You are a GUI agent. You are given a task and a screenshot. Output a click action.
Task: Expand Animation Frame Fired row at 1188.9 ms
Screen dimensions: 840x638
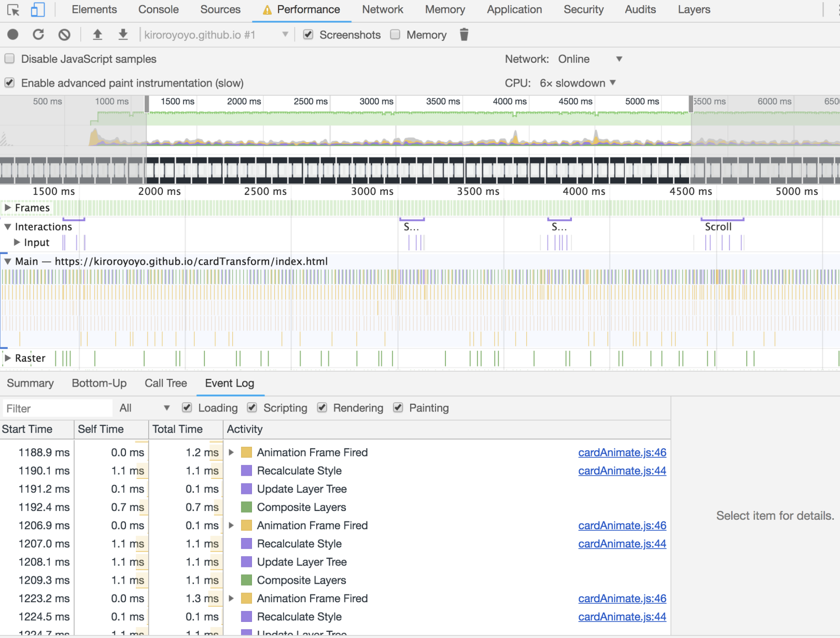point(231,452)
